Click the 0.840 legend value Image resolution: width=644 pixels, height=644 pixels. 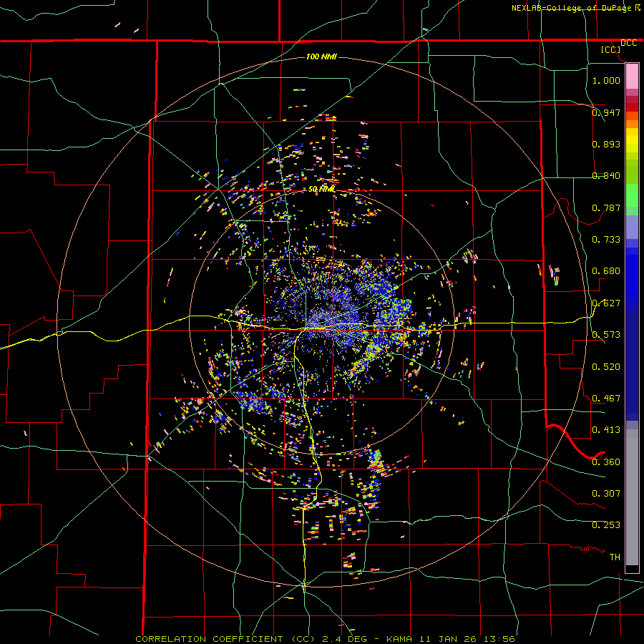[606, 176]
